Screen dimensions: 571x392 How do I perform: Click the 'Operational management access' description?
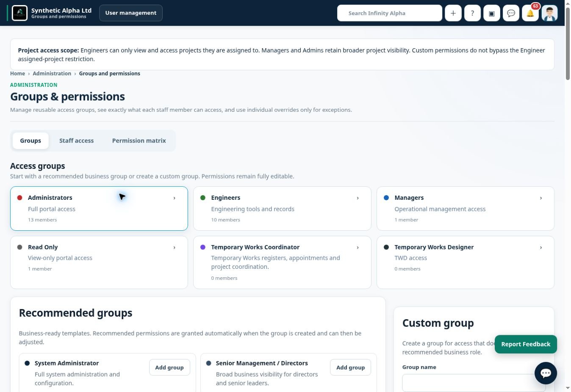[x=440, y=209]
